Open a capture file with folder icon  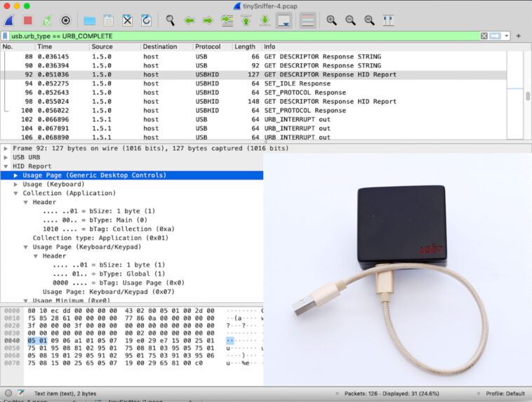89,20
